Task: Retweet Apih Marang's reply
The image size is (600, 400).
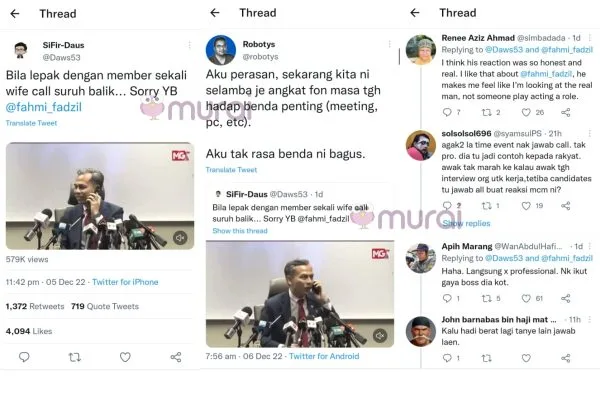Action: (487, 298)
